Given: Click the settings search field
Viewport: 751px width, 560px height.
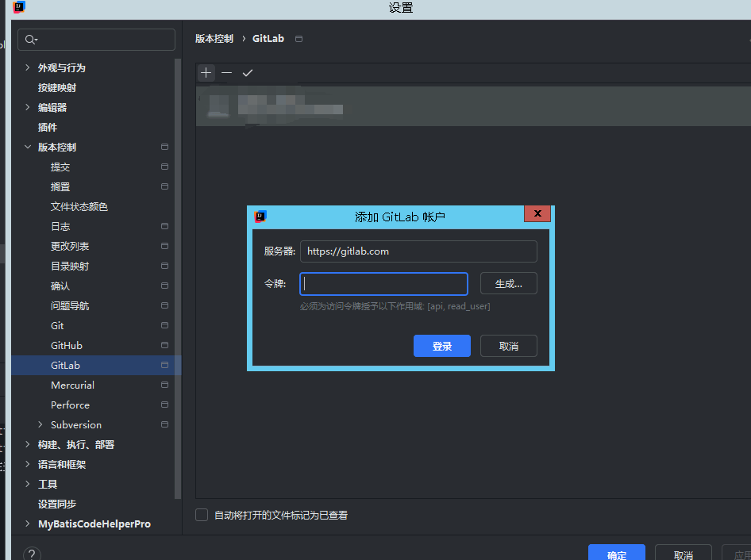Looking at the screenshot, I should (x=96, y=40).
